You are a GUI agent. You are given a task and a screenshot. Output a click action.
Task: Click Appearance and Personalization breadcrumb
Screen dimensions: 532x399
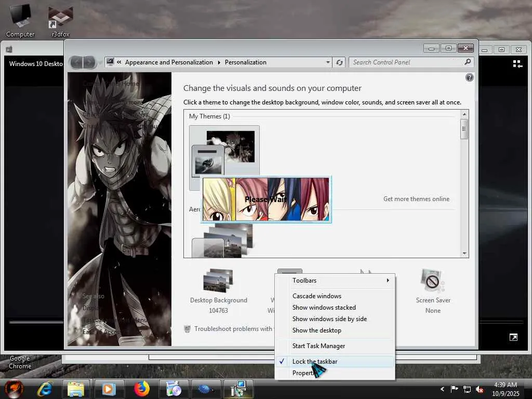tap(169, 62)
